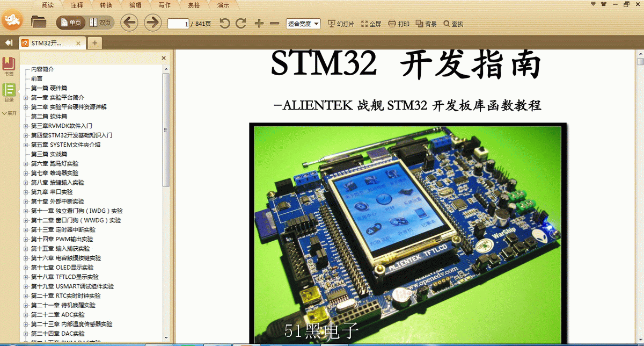Expand 第四章STM32开发基础知识入门 node

click(26, 135)
